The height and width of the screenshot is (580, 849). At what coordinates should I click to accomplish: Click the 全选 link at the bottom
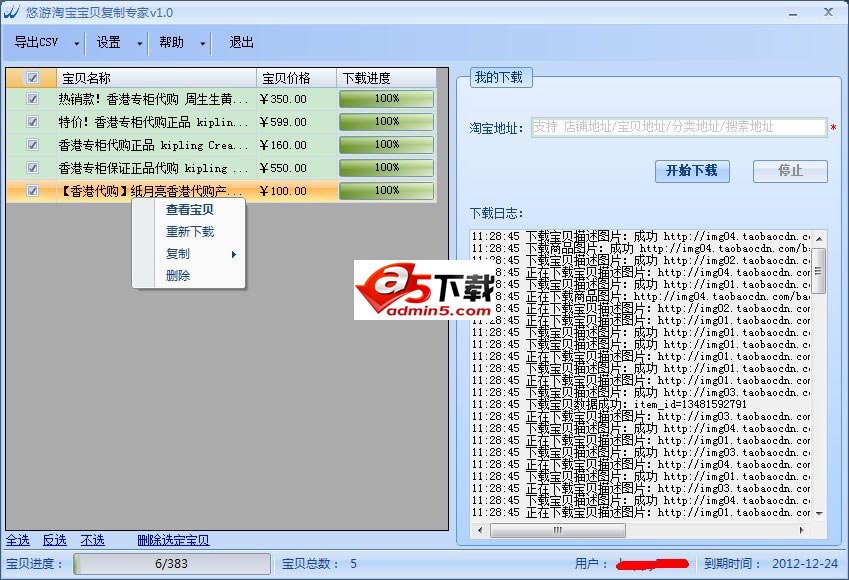pos(17,539)
